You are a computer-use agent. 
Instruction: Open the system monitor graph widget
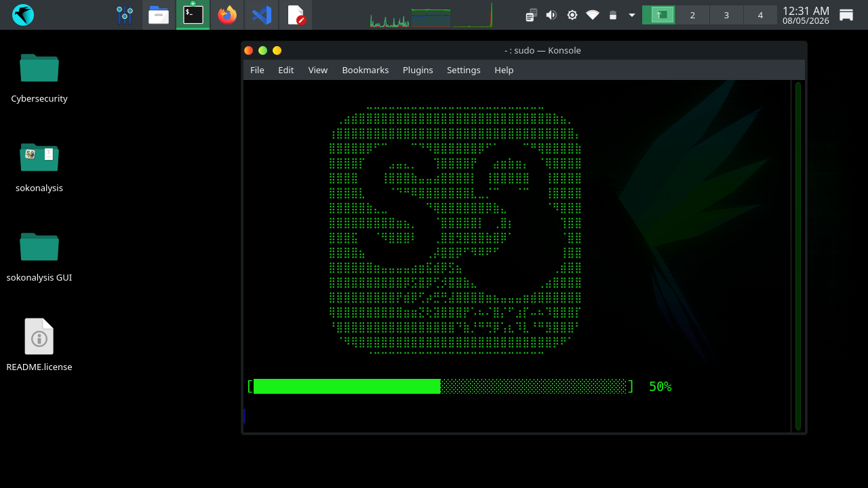pyautogui.click(x=431, y=15)
